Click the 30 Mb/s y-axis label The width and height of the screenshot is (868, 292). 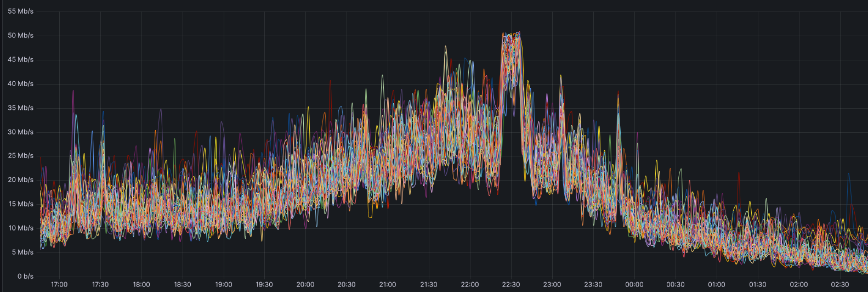[20, 132]
